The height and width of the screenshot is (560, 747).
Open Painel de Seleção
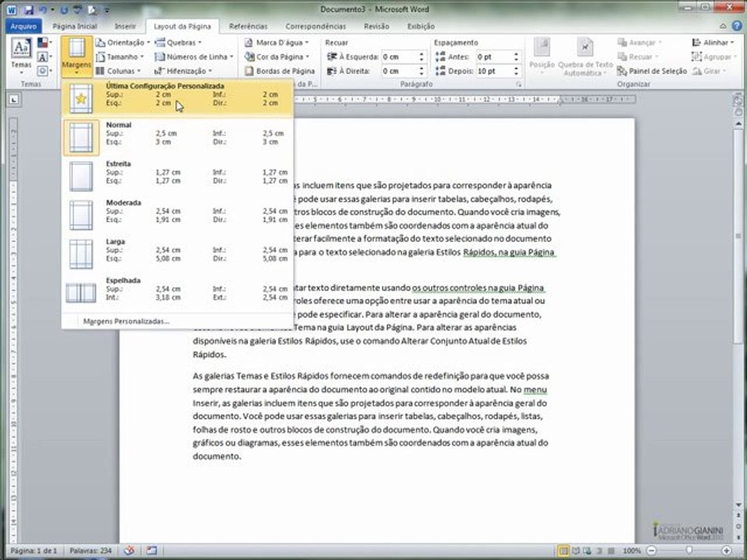pyautogui.click(x=651, y=71)
